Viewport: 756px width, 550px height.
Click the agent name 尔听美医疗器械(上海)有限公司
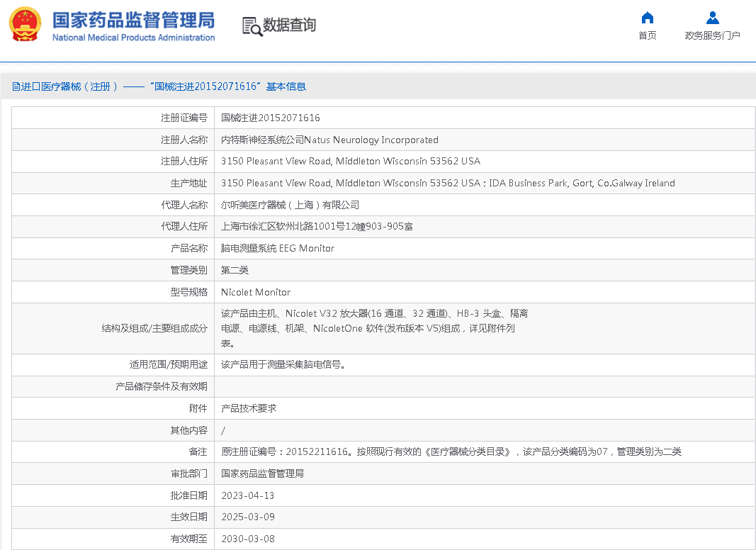click(x=290, y=205)
